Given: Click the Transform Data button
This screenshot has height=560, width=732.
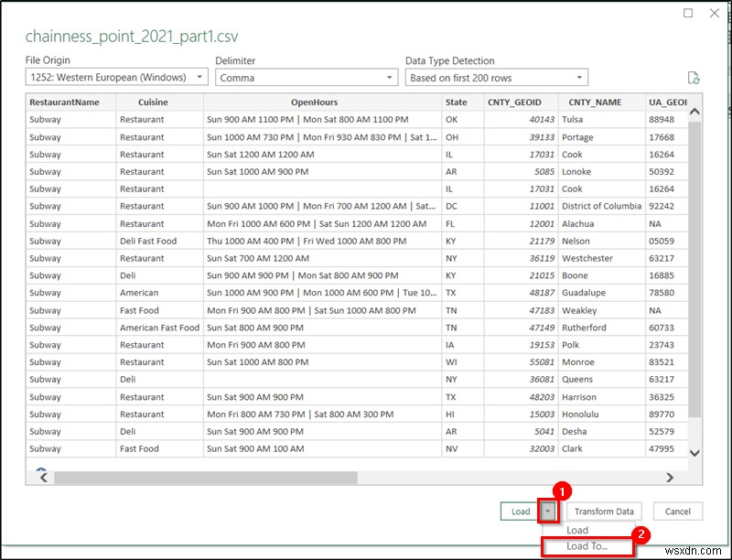Looking at the screenshot, I should pyautogui.click(x=605, y=512).
